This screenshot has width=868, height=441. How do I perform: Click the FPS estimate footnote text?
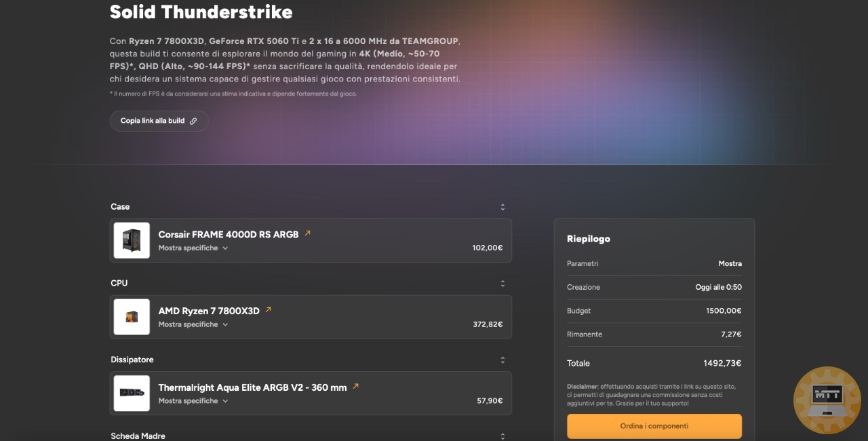(233, 94)
